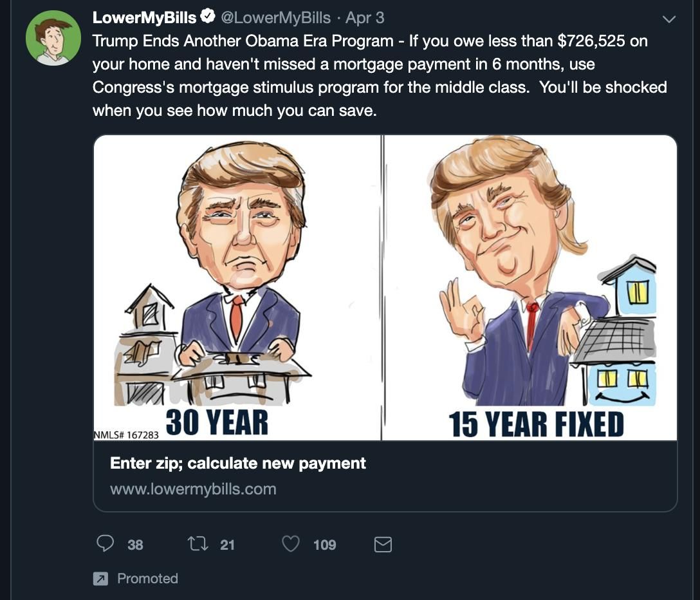Click the verified badge next to LowerMyBills
This screenshot has height=600, width=700.
coord(208,17)
